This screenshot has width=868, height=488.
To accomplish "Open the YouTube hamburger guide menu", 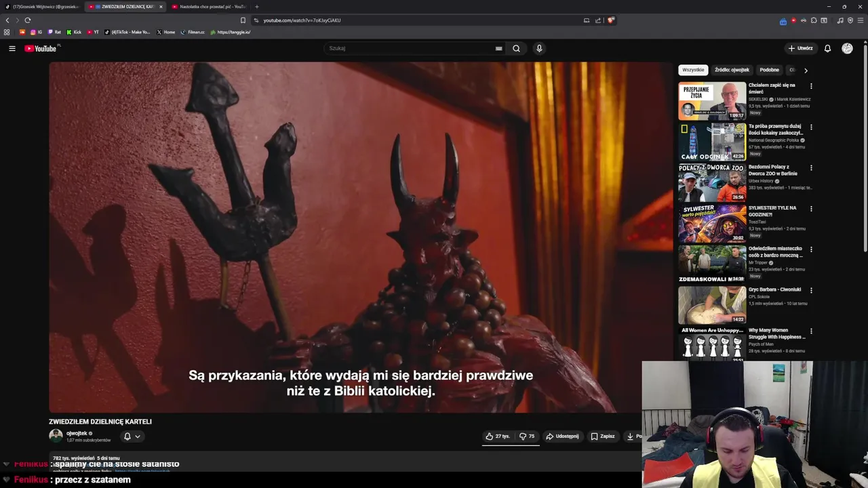I will [x=12, y=48].
